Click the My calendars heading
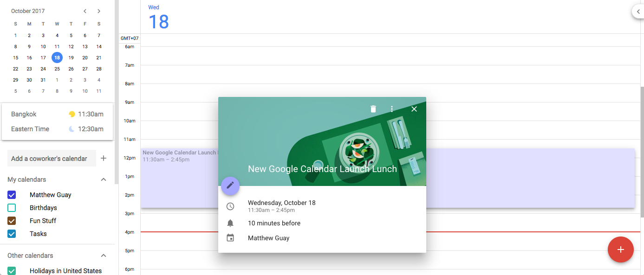This screenshot has height=275, width=644. click(x=27, y=179)
